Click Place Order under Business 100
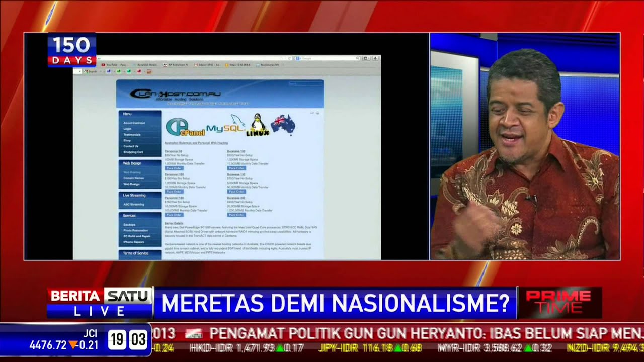The width and height of the screenshot is (644, 362). click(x=236, y=168)
